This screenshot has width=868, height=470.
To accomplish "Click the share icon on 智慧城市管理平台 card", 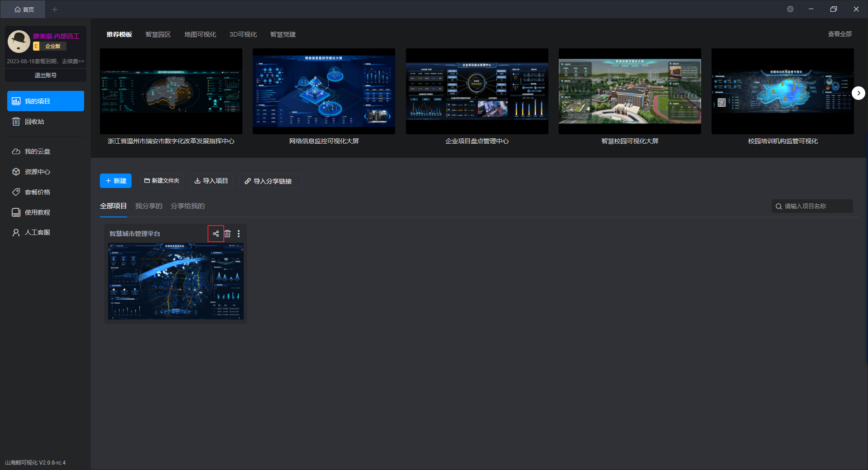I will pos(216,234).
